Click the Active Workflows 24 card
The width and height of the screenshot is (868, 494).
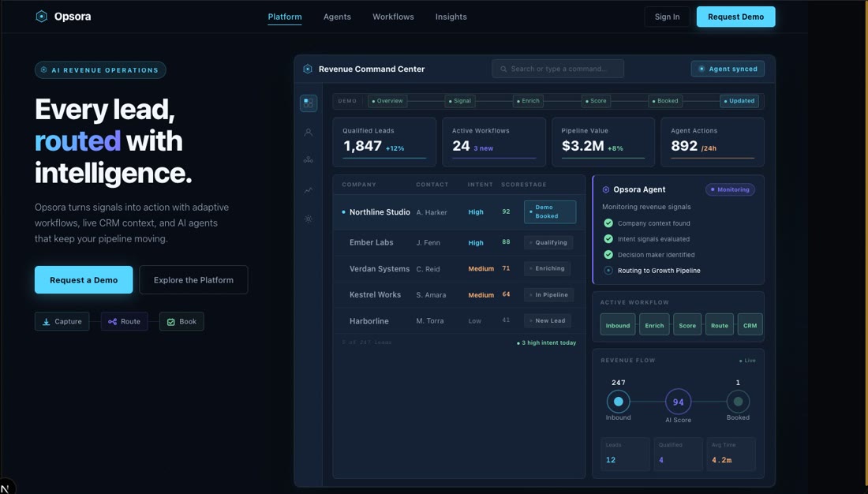click(494, 142)
